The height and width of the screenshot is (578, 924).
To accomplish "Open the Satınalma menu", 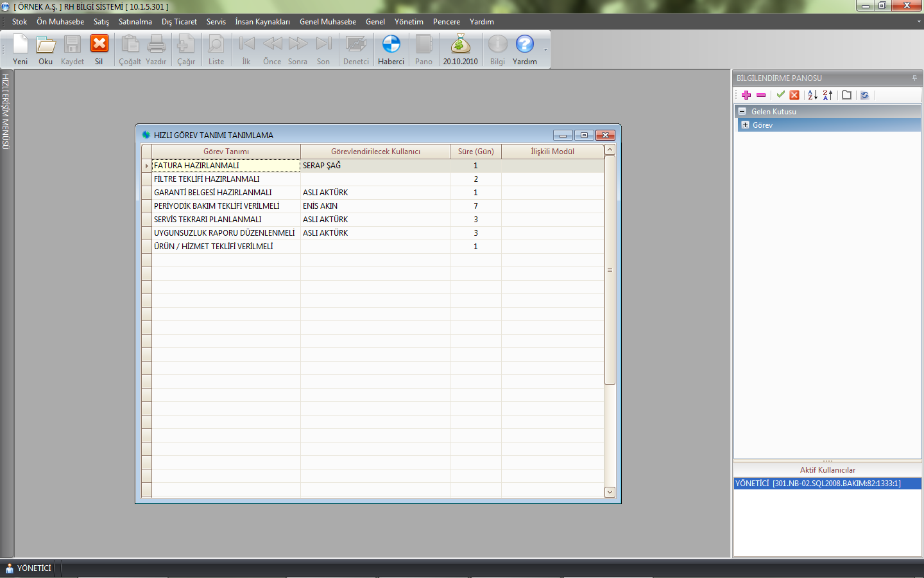I will (135, 22).
